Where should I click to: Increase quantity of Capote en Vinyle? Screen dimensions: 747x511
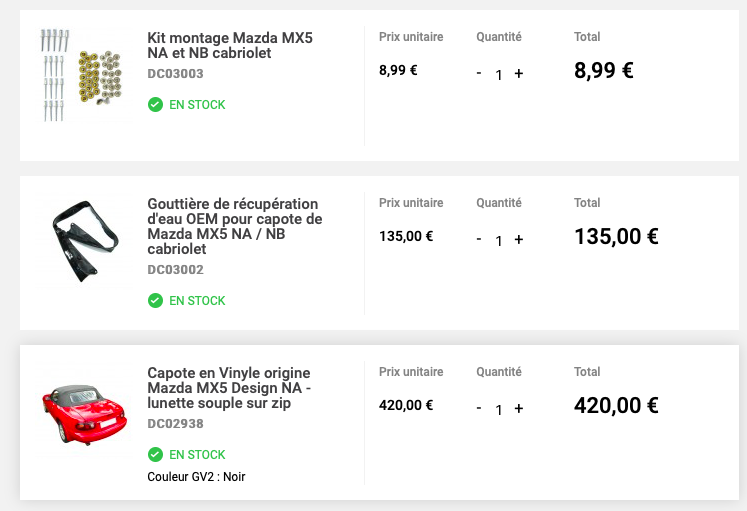[x=519, y=409]
